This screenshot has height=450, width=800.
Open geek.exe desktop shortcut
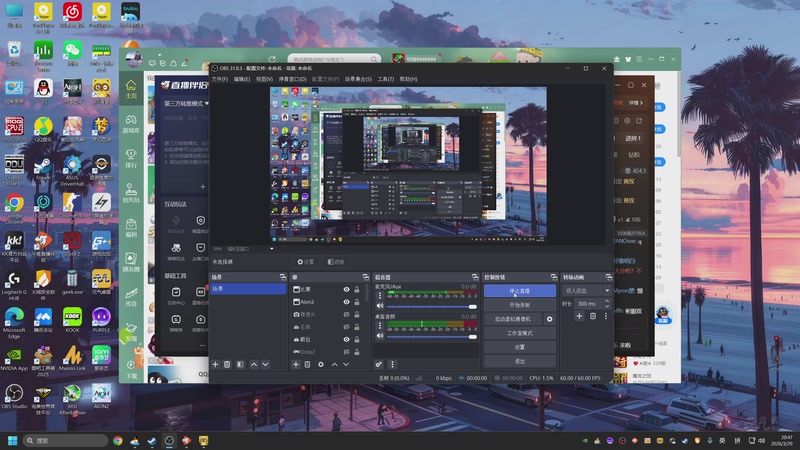point(72,282)
